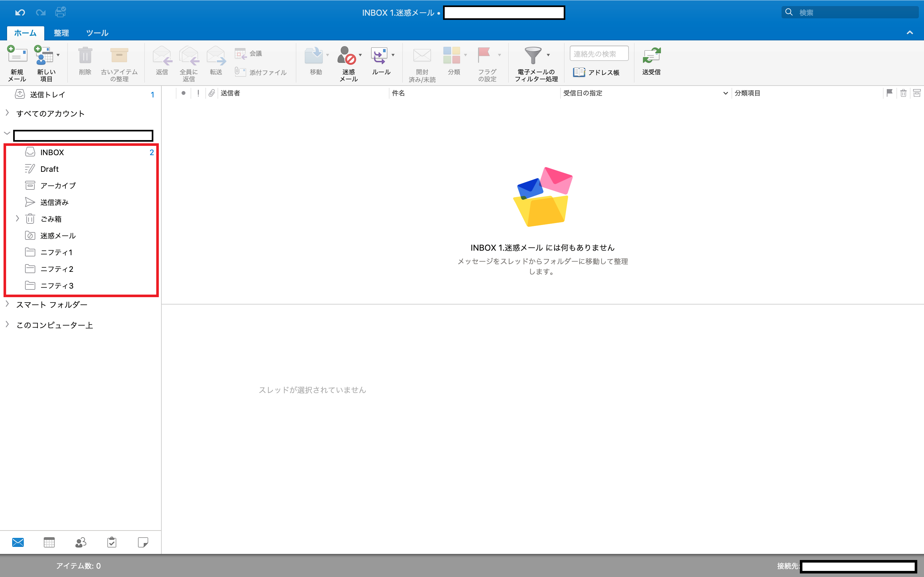Image resolution: width=924 pixels, height=577 pixels.
Task: Expand the すべてのアカウント section
Action: pyautogui.click(x=7, y=113)
